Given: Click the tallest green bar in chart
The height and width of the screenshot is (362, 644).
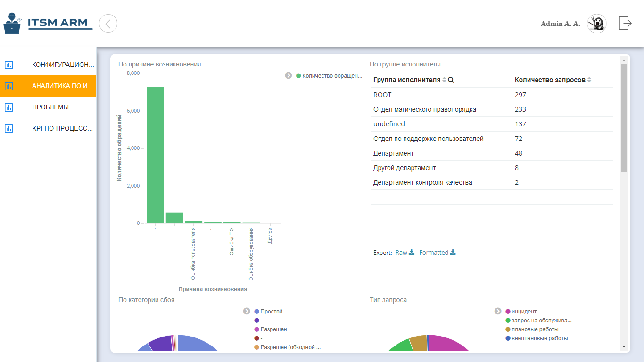Looking at the screenshot, I should pyautogui.click(x=155, y=155).
